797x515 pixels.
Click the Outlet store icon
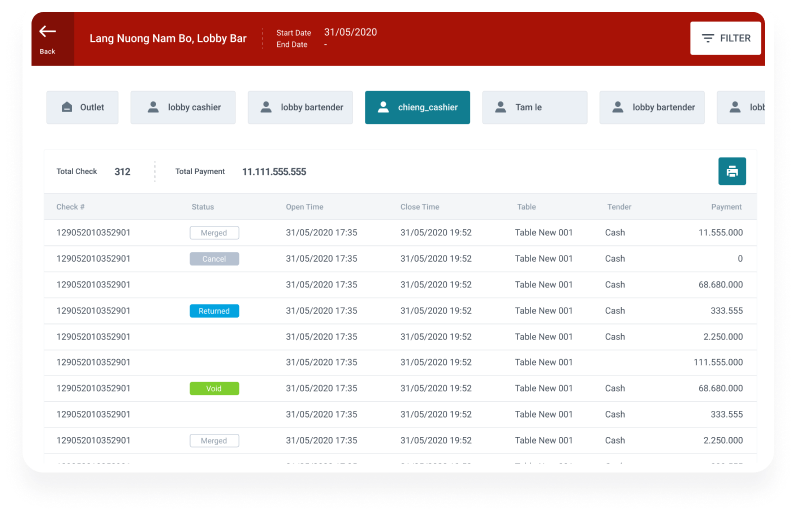pyautogui.click(x=66, y=107)
